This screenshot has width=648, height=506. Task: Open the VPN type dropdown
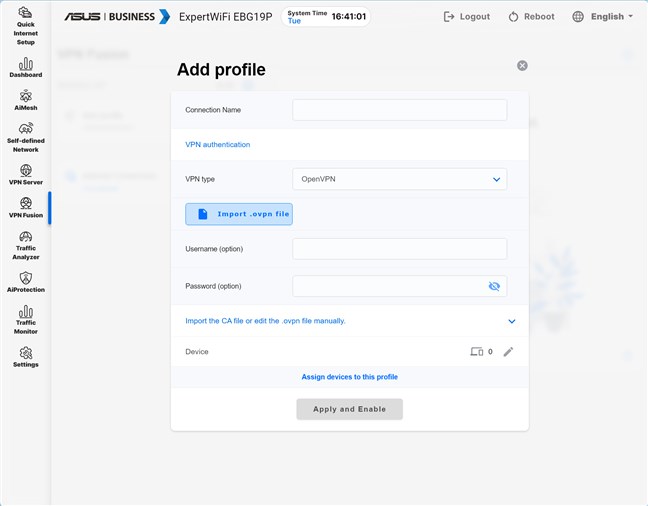click(x=400, y=179)
